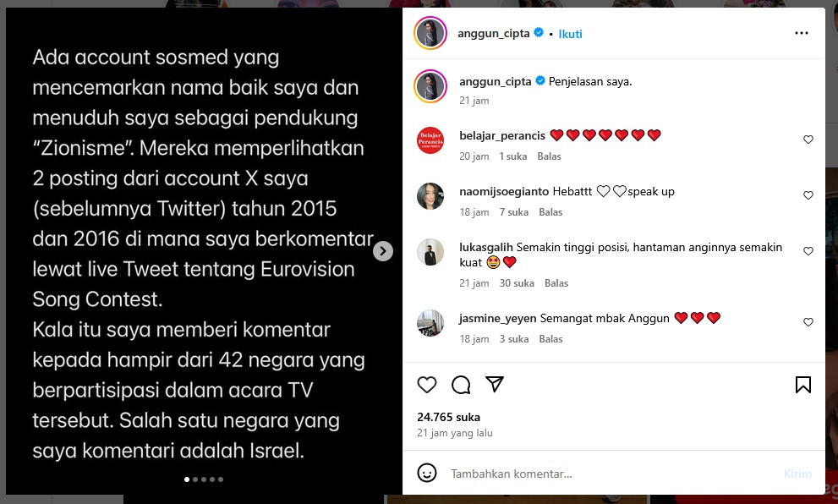
Task: Like belajar_perancis comment heart
Action: click(x=808, y=140)
